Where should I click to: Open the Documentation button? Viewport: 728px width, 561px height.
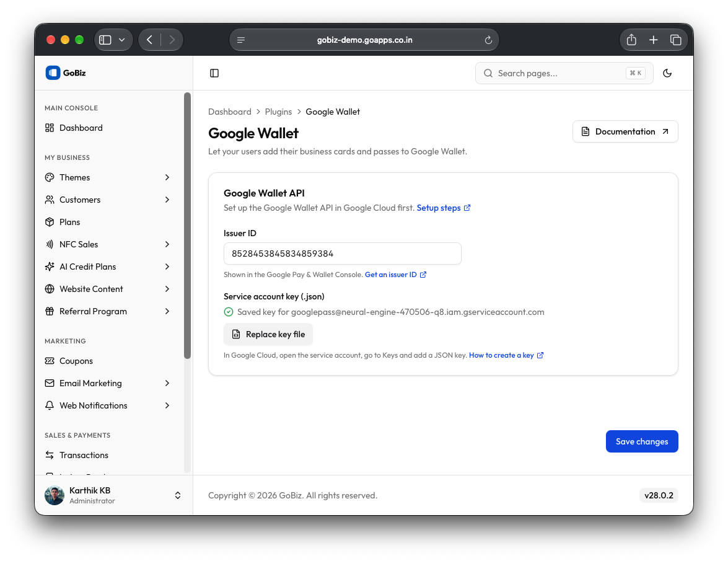click(625, 132)
